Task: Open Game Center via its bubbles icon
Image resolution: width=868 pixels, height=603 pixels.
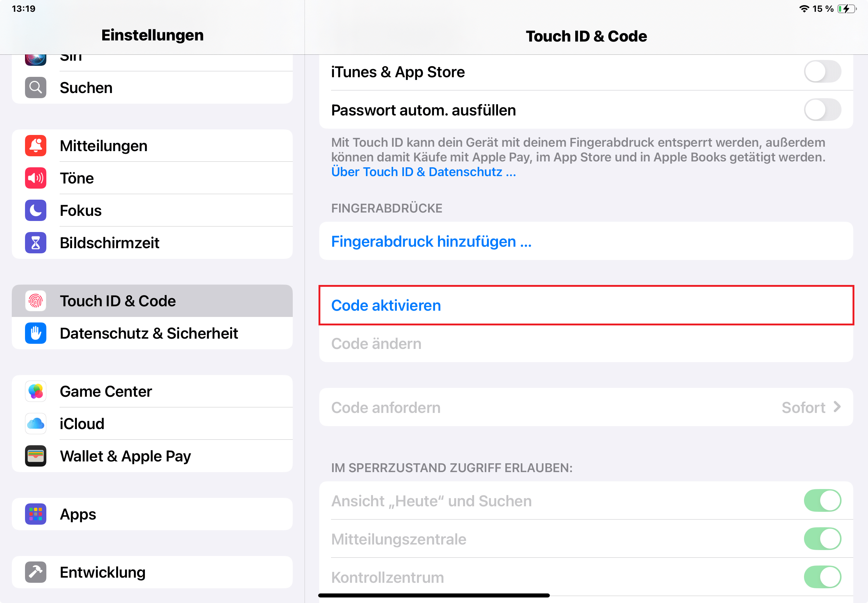Action: pyautogui.click(x=36, y=392)
